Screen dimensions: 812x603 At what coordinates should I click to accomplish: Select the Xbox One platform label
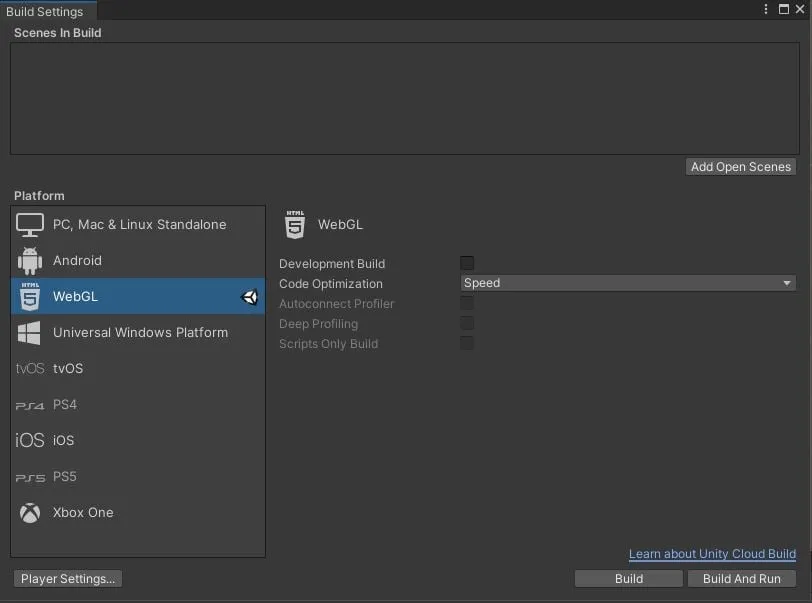pos(83,512)
